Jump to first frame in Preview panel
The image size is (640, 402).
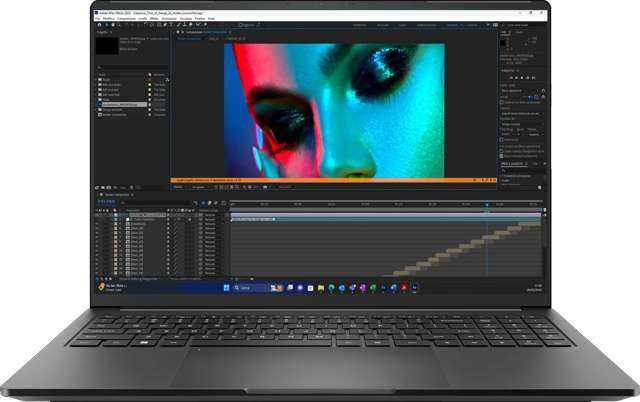511,78
